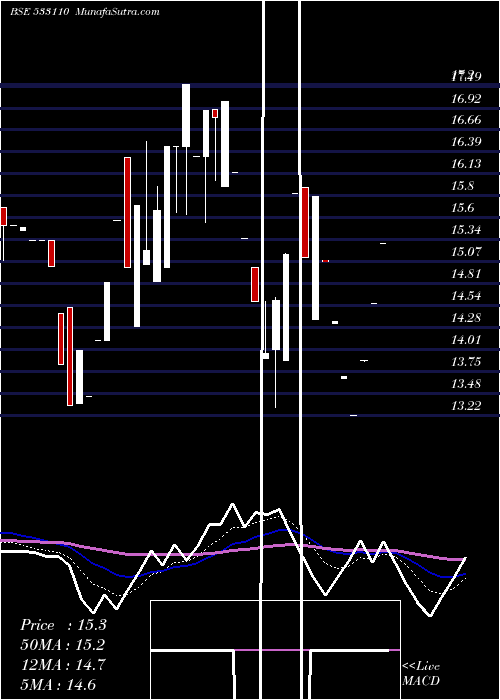The width and height of the screenshot is (500, 700).
Task: Select the 13.48 price axis label
Action: pos(466,383)
